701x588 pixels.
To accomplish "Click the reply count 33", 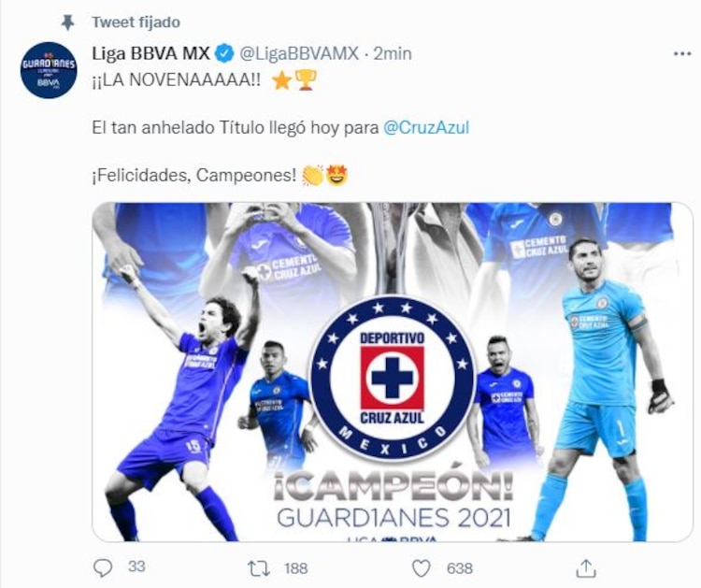I will coord(136,566).
